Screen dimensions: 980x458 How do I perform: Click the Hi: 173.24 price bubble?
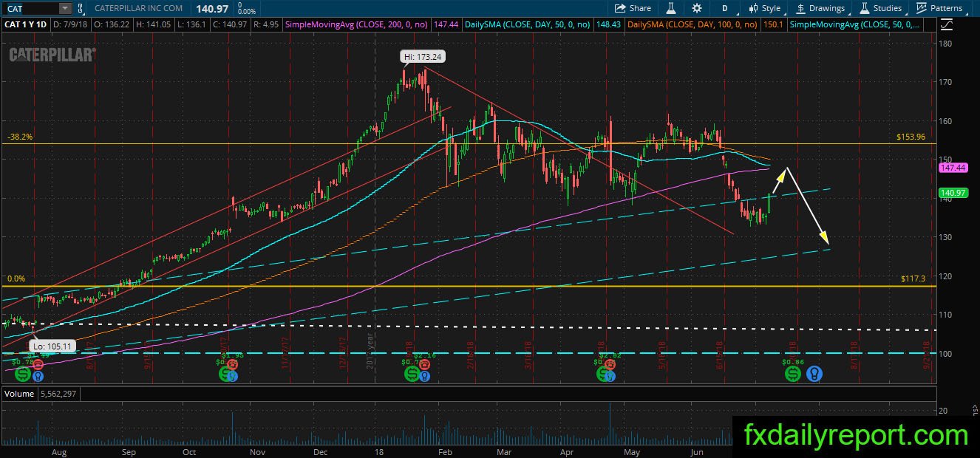click(x=423, y=56)
